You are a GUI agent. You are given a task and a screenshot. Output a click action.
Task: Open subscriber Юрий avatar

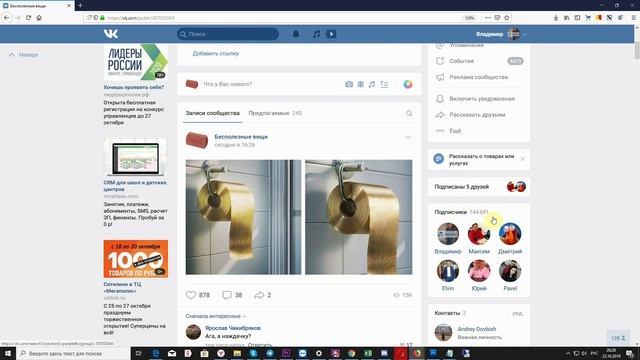coord(479,271)
